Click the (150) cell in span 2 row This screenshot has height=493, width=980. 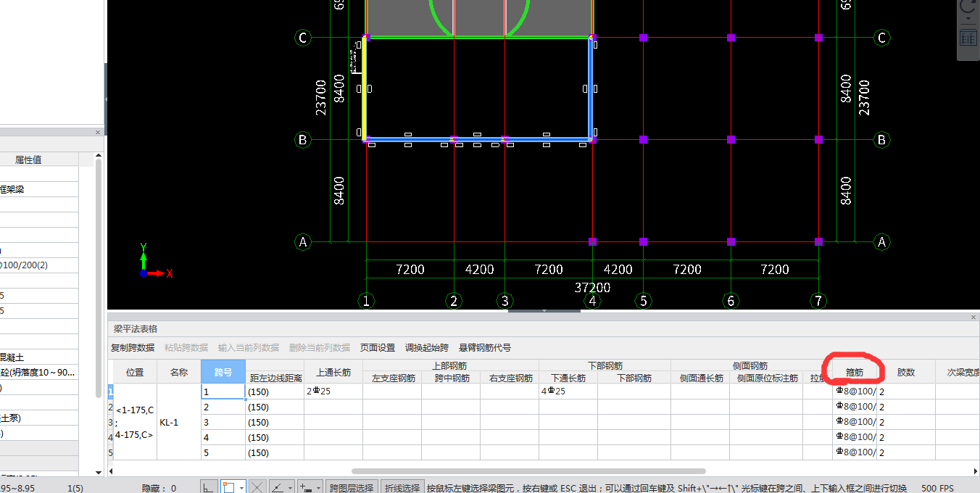pyautogui.click(x=275, y=407)
